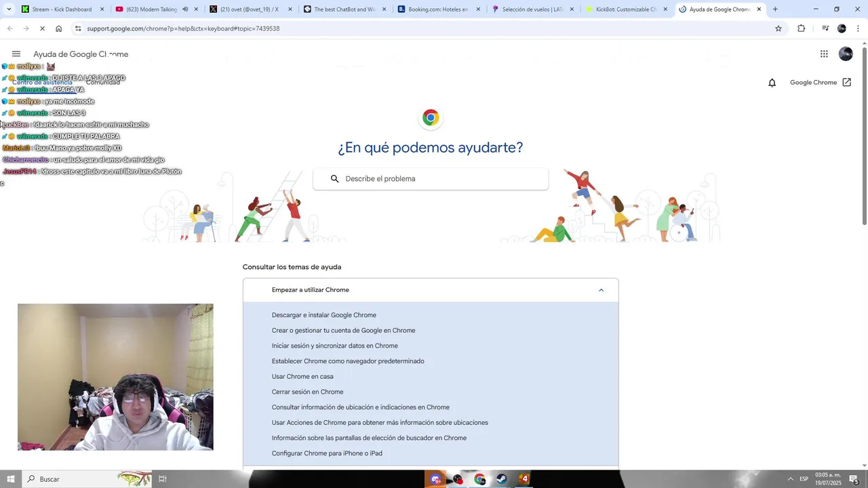This screenshot has height=488, width=868.
Task: Go back to the previous page
Action: pyautogui.click(x=9, y=28)
